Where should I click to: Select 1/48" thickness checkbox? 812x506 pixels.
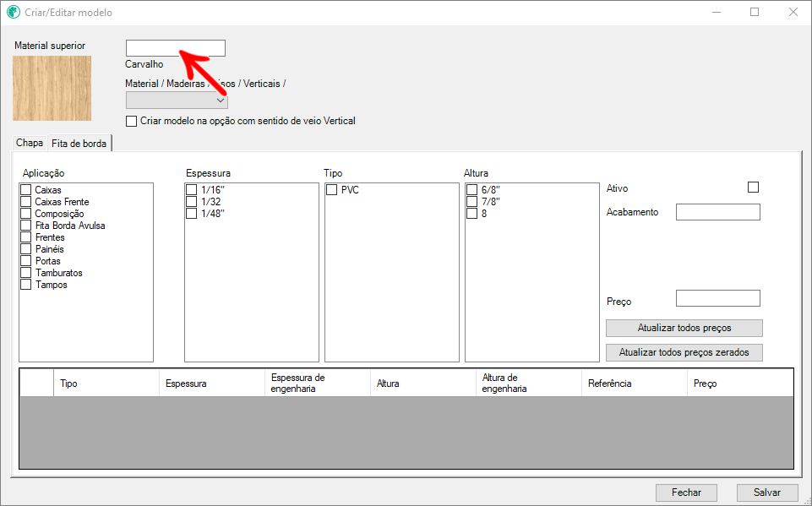[x=192, y=214]
